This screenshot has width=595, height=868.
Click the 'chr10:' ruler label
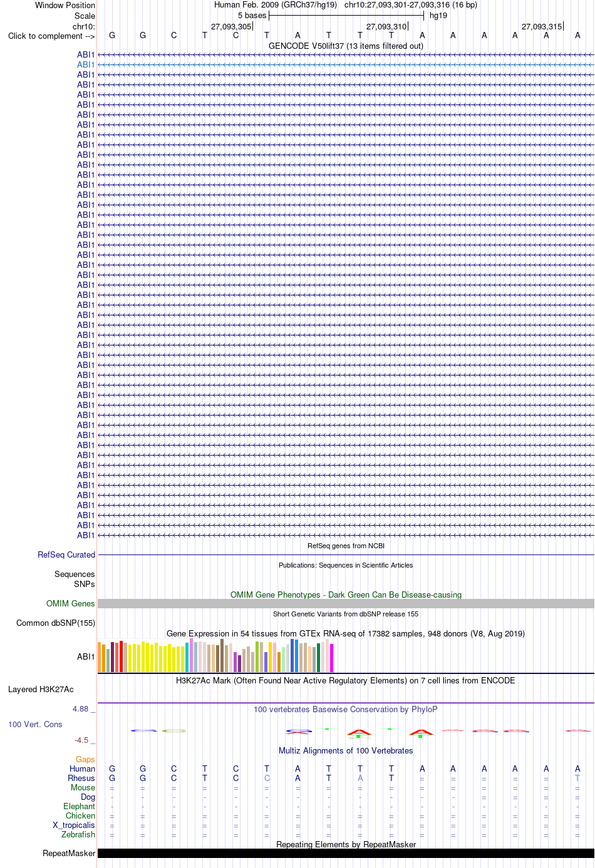(x=84, y=26)
